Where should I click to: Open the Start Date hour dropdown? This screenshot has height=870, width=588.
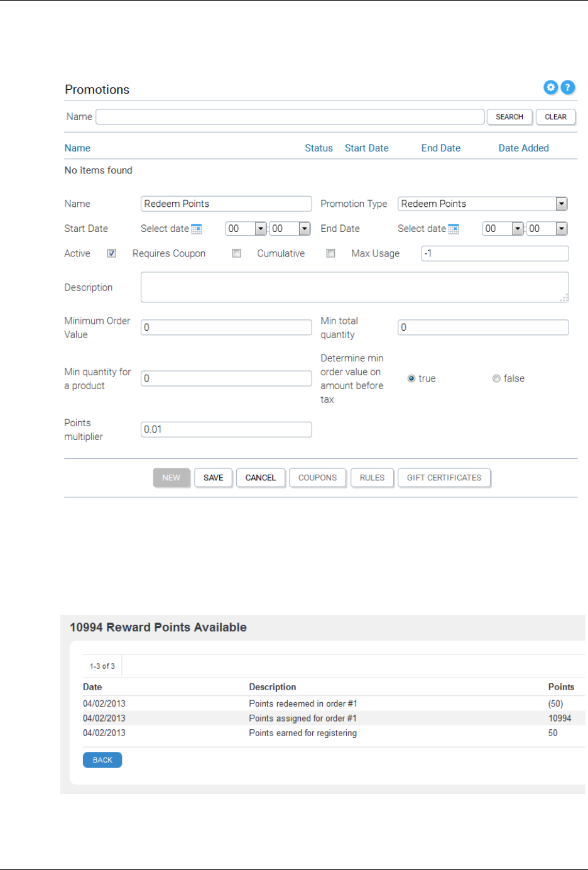(x=261, y=229)
